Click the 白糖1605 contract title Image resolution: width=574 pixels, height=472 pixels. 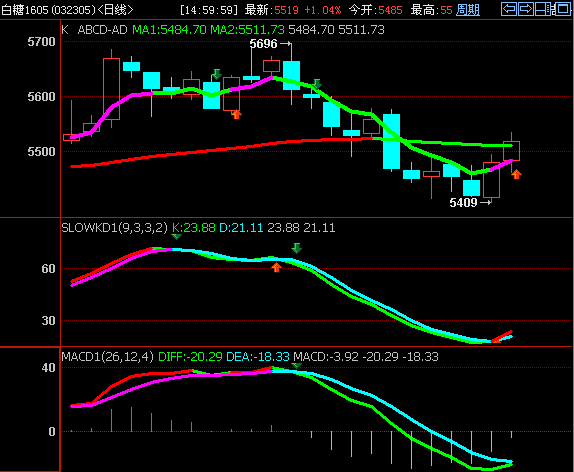tap(25, 10)
